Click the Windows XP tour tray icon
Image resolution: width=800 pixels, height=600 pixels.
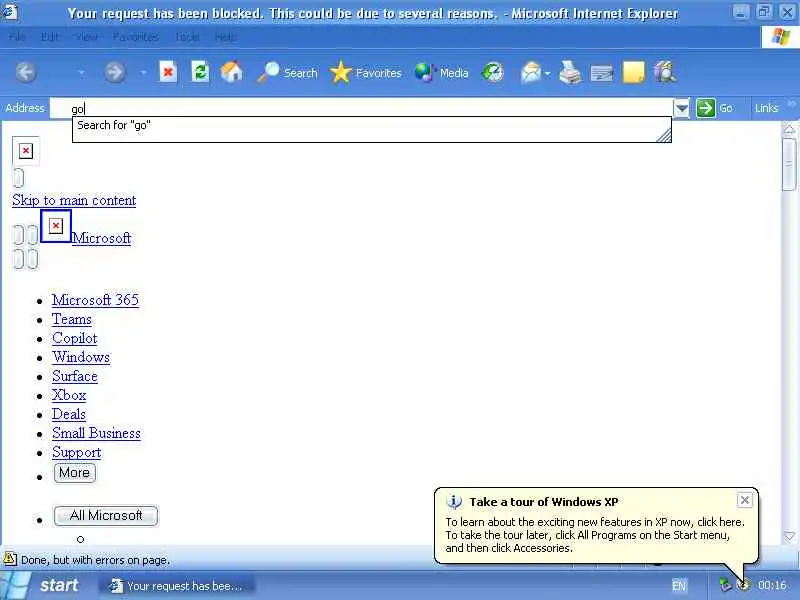point(743,585)
